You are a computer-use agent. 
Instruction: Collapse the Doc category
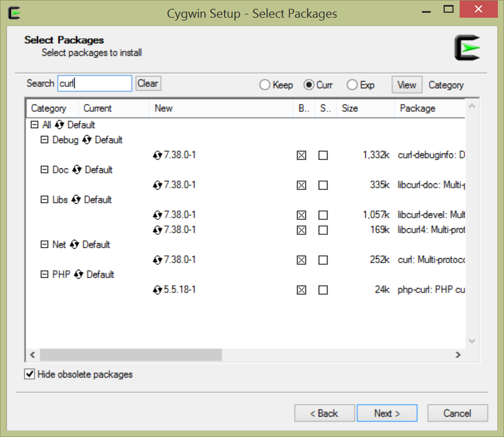click(44, 169)
